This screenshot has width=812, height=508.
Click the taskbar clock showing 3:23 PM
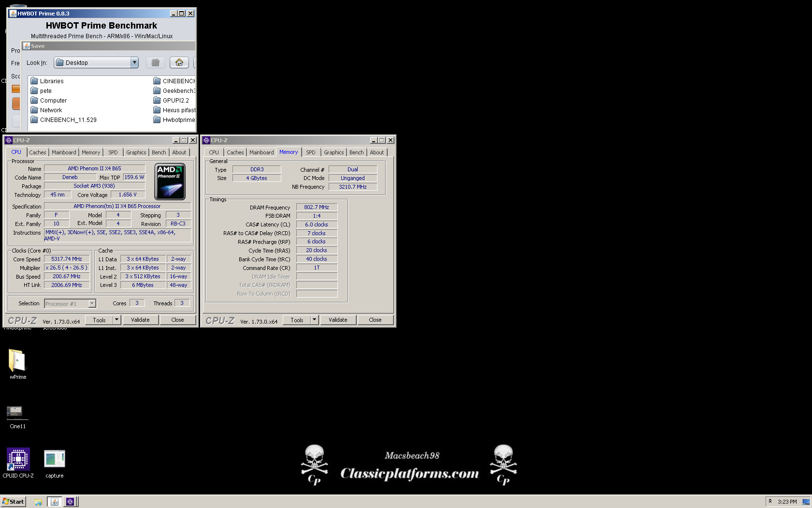(787, 502)
